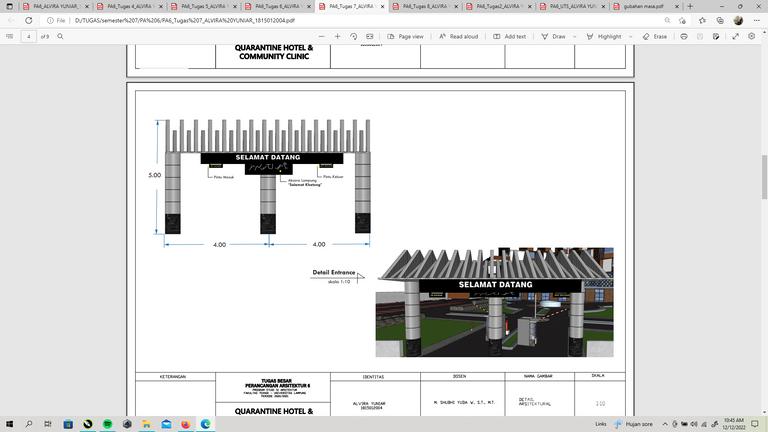Viewport: 768px width, 432px height.
Task: Open the PDF toolbar settings gear
Action: [x=751, y=36]
